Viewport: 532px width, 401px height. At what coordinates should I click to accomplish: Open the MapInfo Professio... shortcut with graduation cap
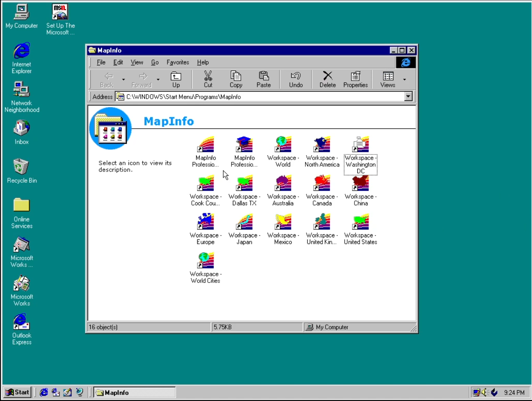point(244,151)
